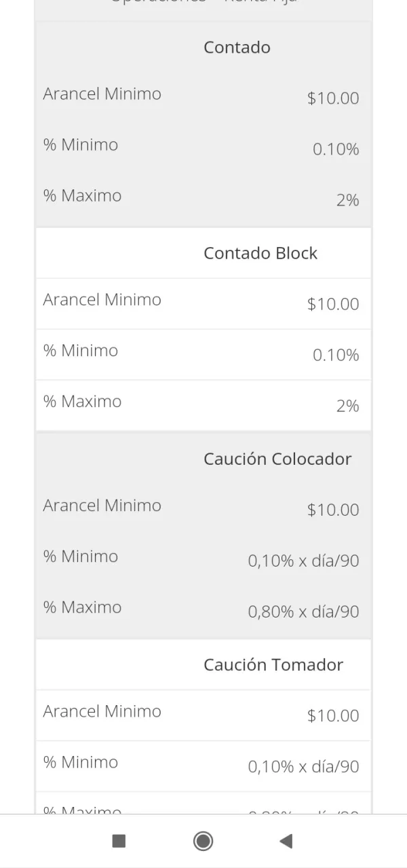Select 0,10% x día/90 in Caución Tomador
Viewport: 407px width, 868px height.
(303, 766)
